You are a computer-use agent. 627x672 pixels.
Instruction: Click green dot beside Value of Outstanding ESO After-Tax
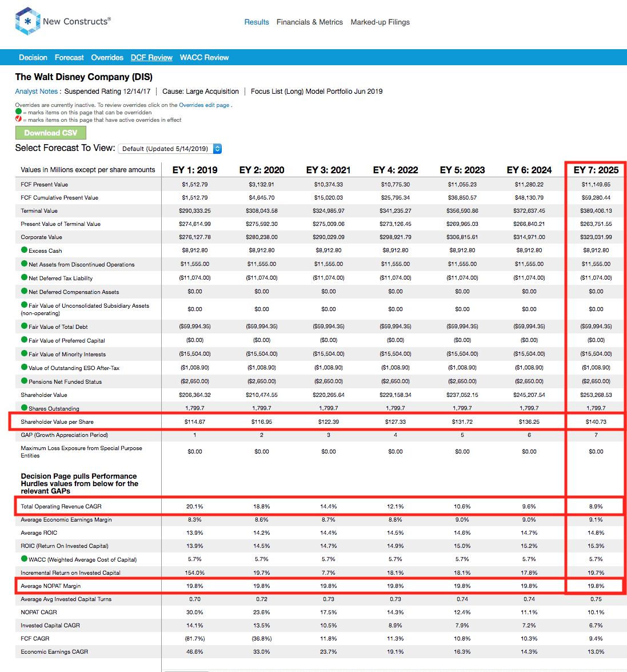pos(24,367)
